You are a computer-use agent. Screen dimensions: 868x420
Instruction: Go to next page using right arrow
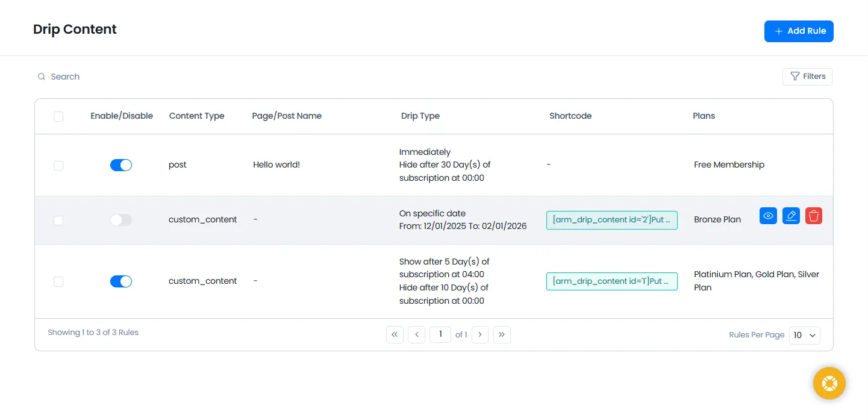pyautogui.click(x=480, y=334)
